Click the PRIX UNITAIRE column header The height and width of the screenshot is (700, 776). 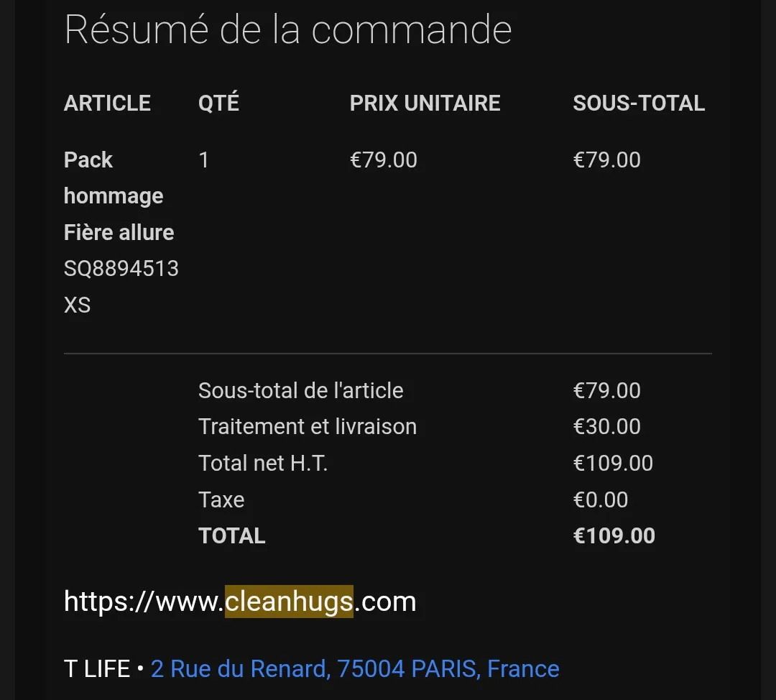click(x=425, y=103)
